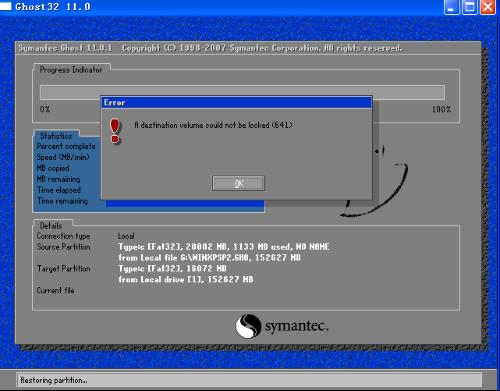Image resolution: width=500 pixels, height=391 pixels.
Task: Click the OK button in Error dialog
Action: pyautogui.click(x=238, y=183)
